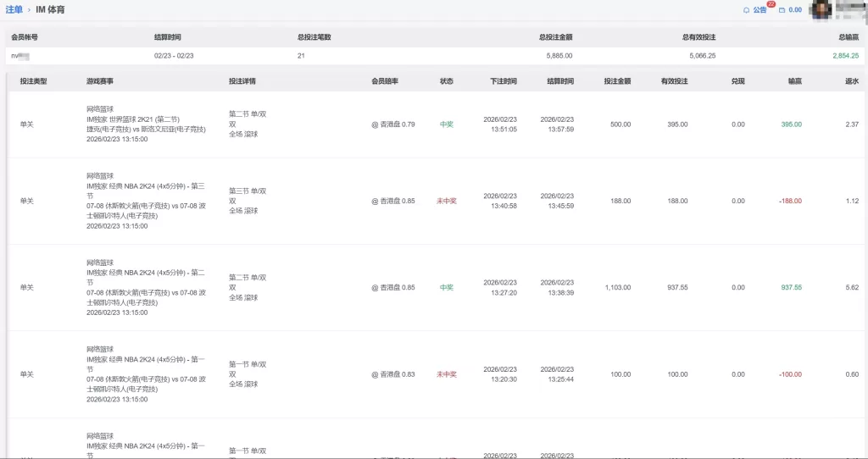The image size is (868, 459).
Task: Click the 0.00 balance amount
Action: tap(795, 10)
